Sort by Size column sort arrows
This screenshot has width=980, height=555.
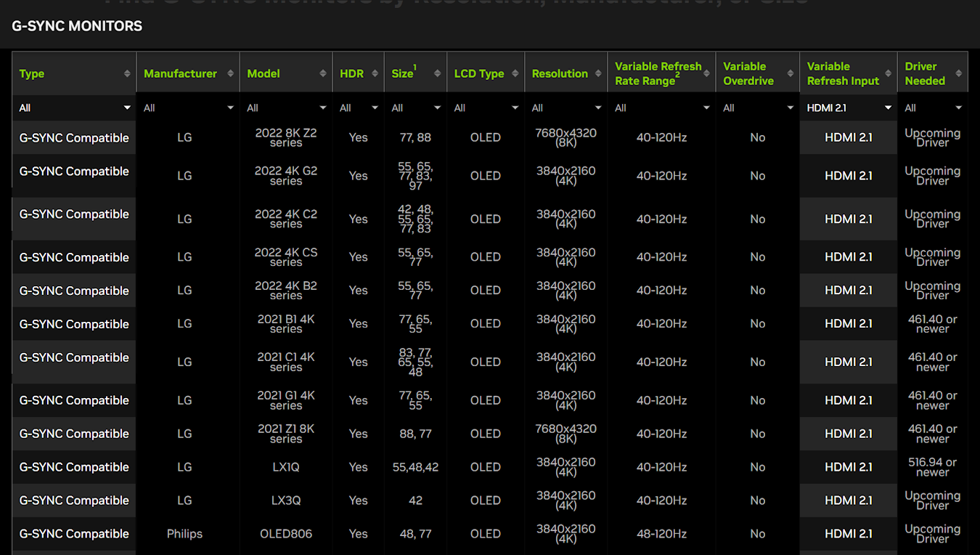[x=437, y=73]
